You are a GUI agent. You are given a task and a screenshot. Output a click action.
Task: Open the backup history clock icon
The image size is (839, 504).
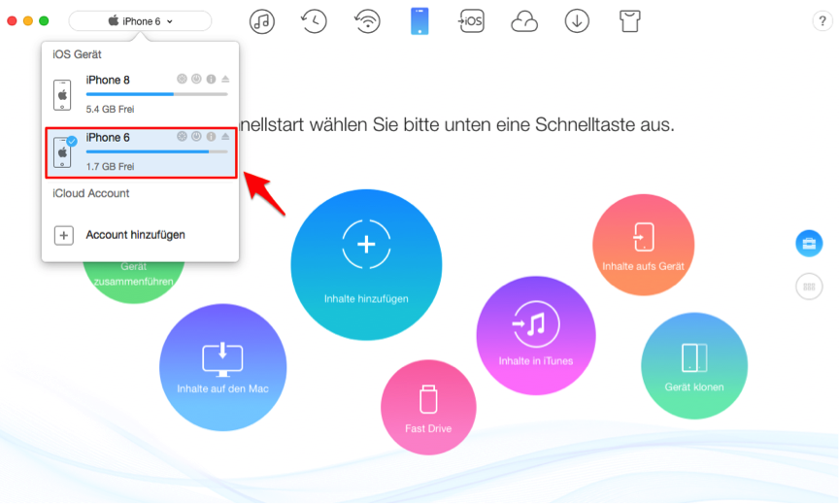[314, 21]
